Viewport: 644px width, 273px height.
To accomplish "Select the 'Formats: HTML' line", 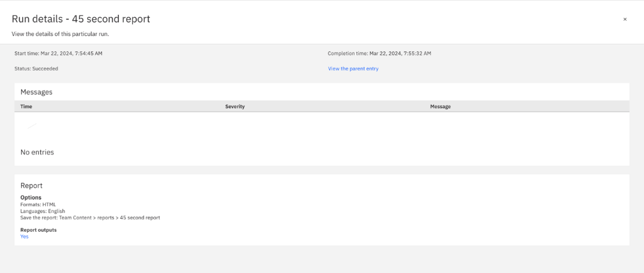I will [38, 204].
